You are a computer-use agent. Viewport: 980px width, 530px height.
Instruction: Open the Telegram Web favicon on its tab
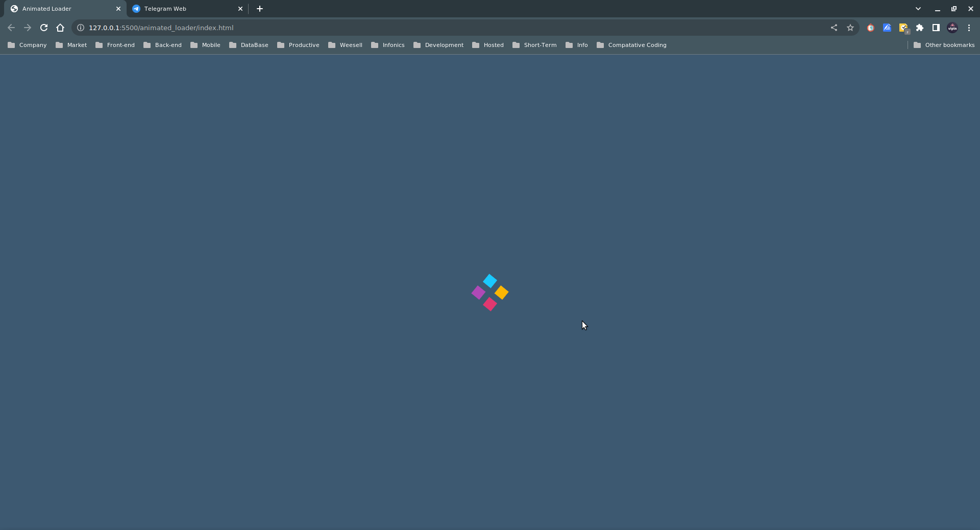136,9
